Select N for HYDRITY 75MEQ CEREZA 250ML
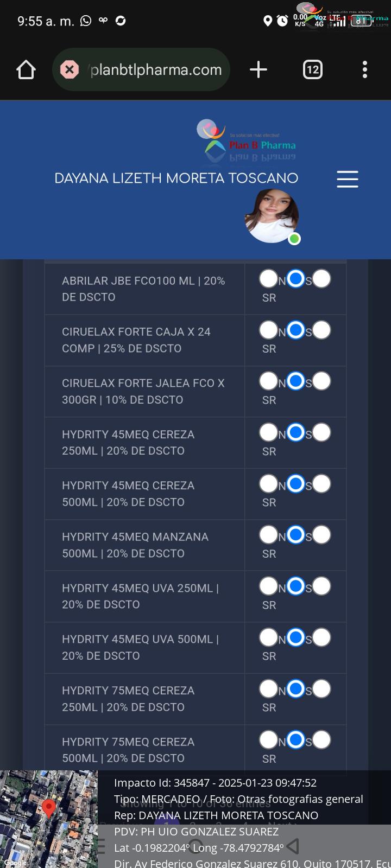Image resolution: width=391 pixels, height=868 pixels. coord(268,689)
